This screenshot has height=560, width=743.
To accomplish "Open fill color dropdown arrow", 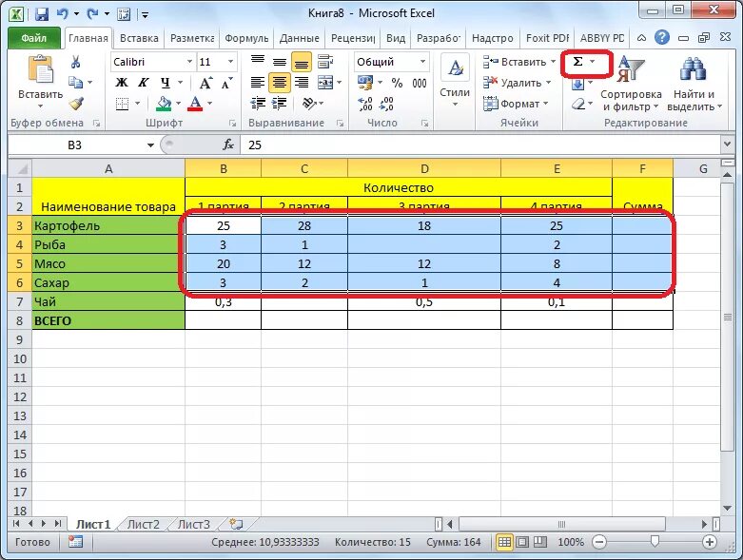I will pos(179,104).
